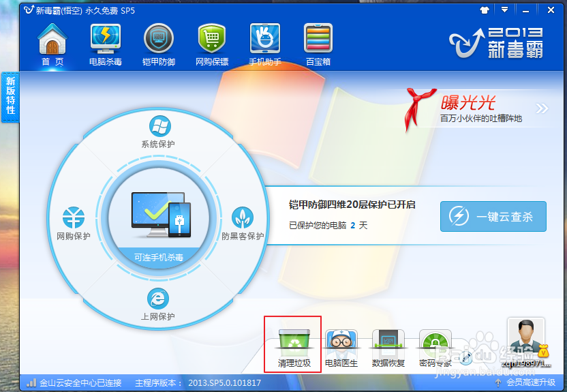
Task: Click the skin T-shirt icon in title bar
Action: pos(485,10)
